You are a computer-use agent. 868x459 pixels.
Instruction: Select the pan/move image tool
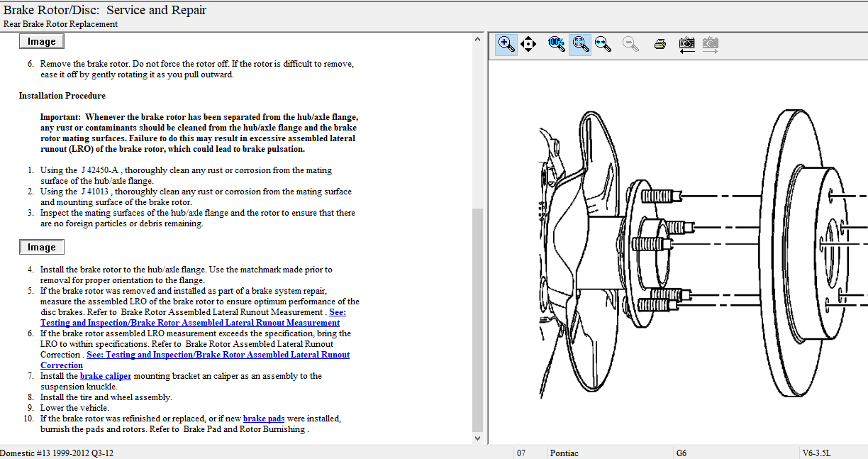pyautogui.click(x=528, y=45)
